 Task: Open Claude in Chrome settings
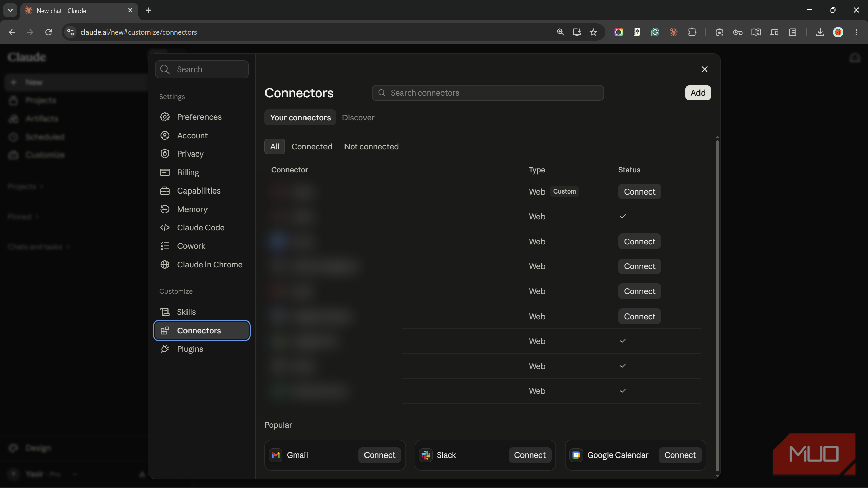tap(201, 265)
